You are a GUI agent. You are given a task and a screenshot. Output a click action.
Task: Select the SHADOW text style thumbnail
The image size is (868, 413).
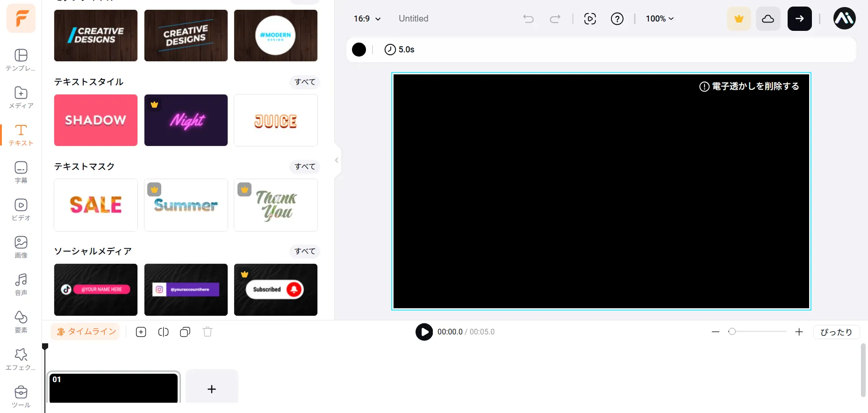(96, 120)
